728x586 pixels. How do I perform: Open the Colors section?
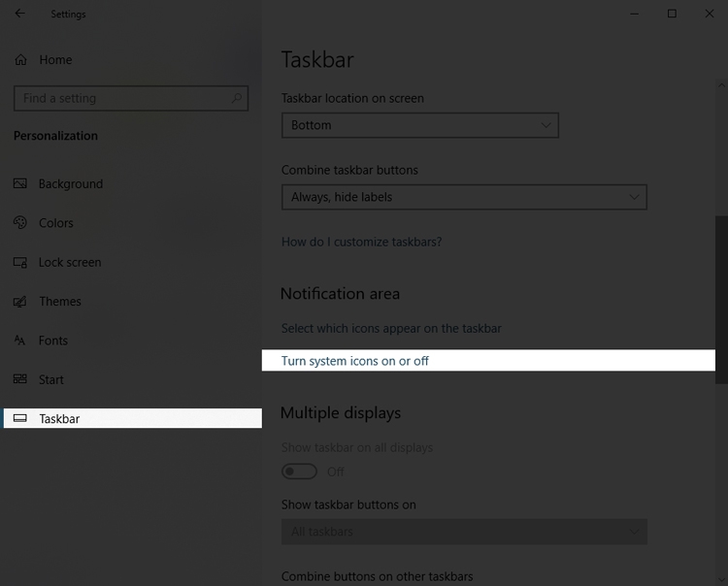(x=56, y=223)
